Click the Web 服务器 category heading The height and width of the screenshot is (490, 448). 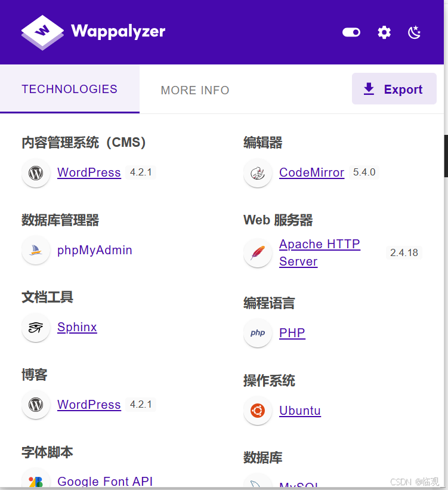tap(278, 220)
